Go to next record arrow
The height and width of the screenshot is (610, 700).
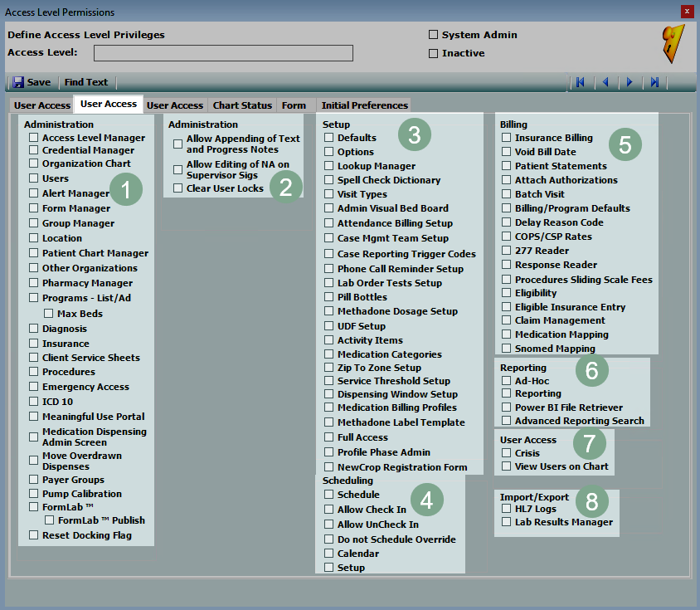[630, 82]
